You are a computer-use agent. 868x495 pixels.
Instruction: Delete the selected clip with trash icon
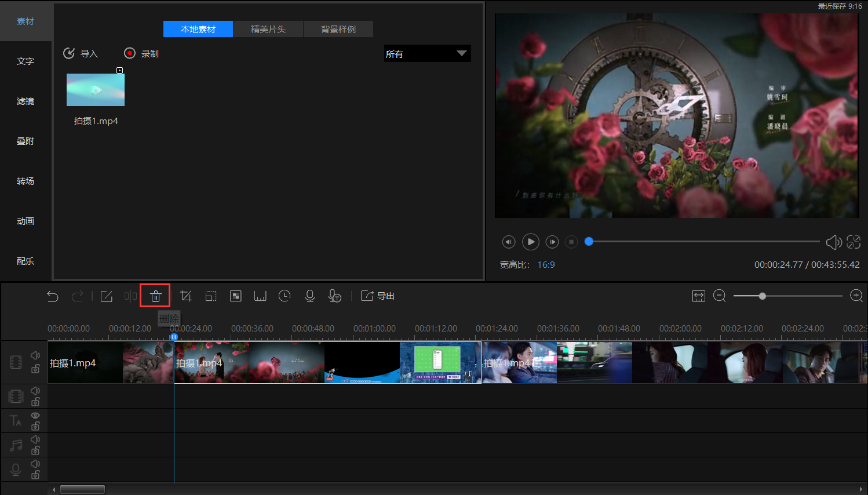coord(155,296)
